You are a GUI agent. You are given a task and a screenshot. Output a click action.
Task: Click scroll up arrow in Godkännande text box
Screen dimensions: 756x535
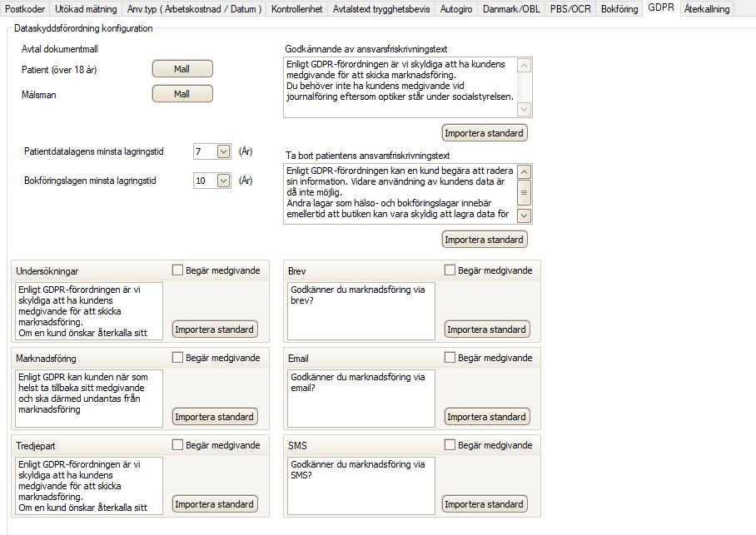[x=524, y=65]
